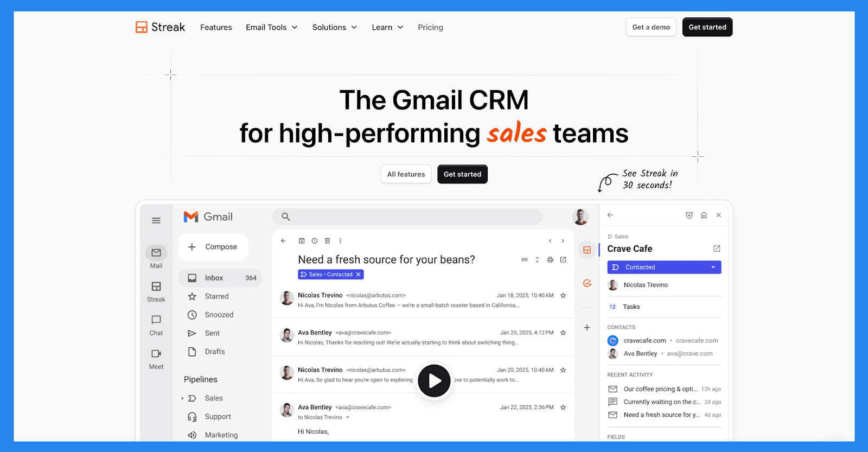The width and height of the screenshot is (868, 452).
Task: Click the back arrow in Streak panel
Action: coord(610,215)
